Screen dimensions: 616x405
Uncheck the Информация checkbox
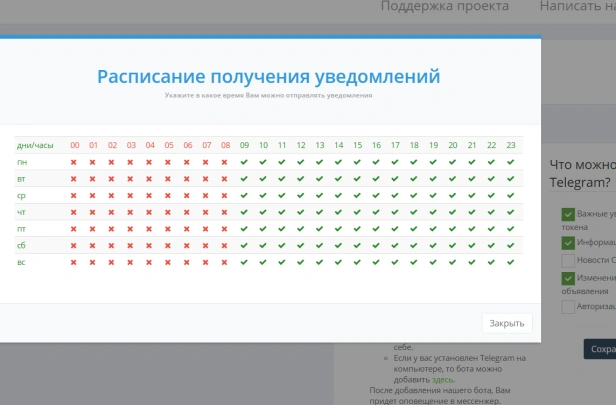pyautogui.click(x=568, y=243)
